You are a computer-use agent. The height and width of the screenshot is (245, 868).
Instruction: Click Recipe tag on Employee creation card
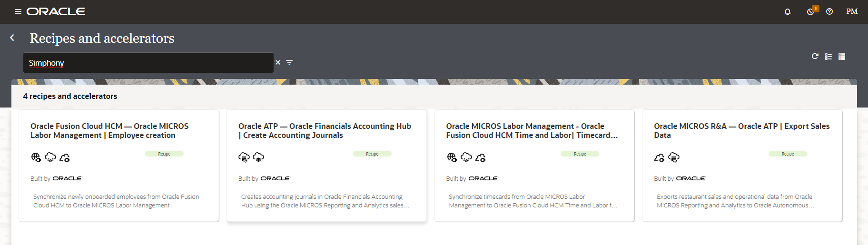click(164, 154)
